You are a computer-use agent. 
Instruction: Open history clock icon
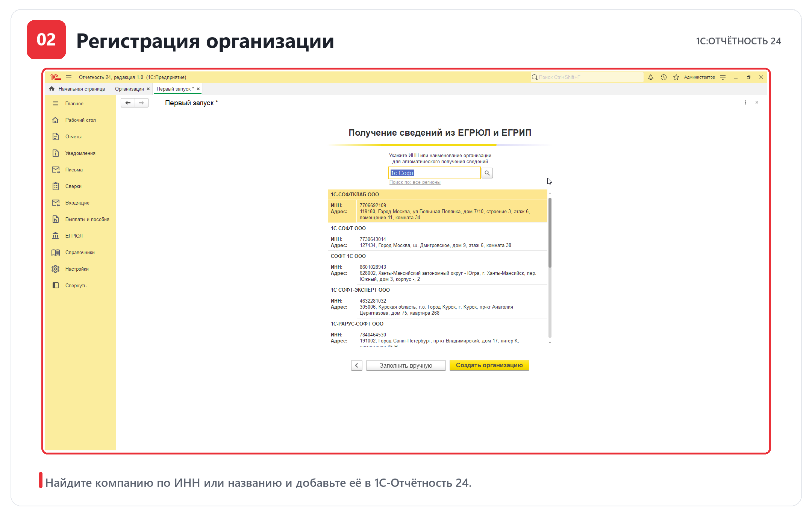click(x=664, y=77)
